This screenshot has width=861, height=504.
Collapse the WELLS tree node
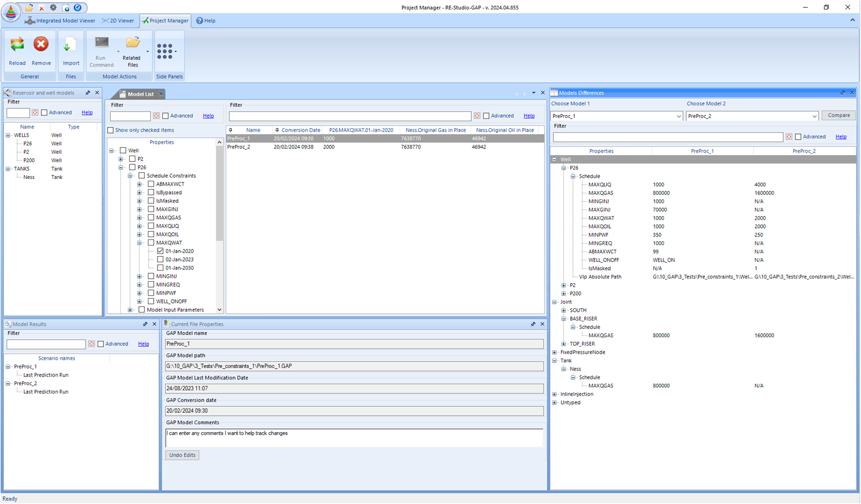tap(8, 135)
